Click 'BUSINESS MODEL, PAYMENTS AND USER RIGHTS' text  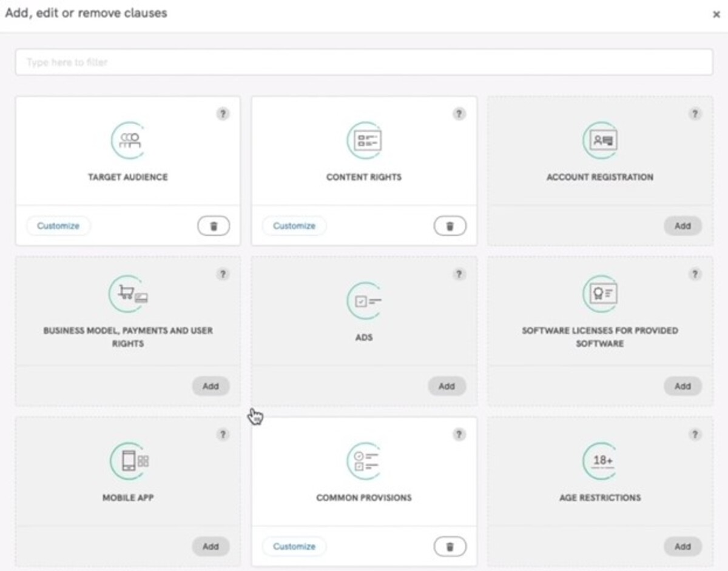(x=128, y=337)
